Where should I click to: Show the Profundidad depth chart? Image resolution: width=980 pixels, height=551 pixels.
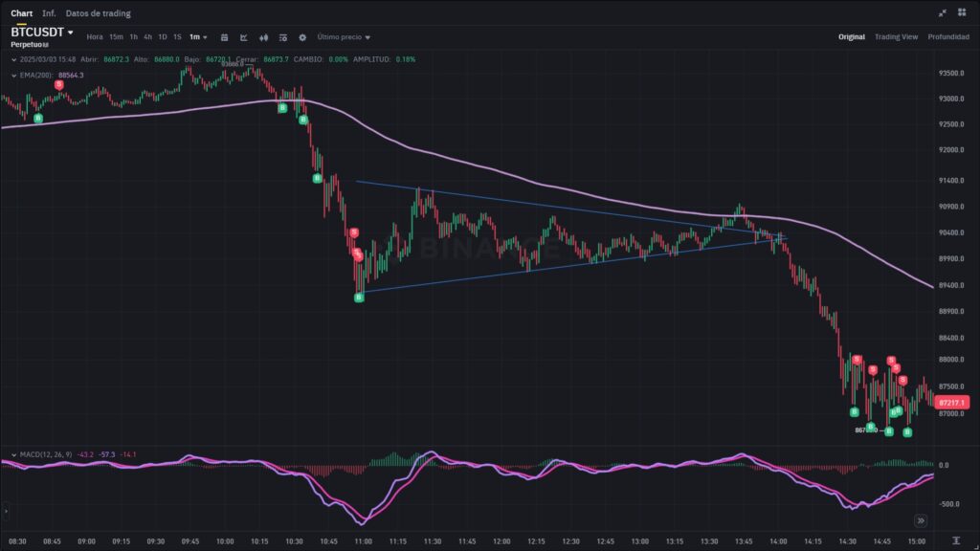(948, 37)
